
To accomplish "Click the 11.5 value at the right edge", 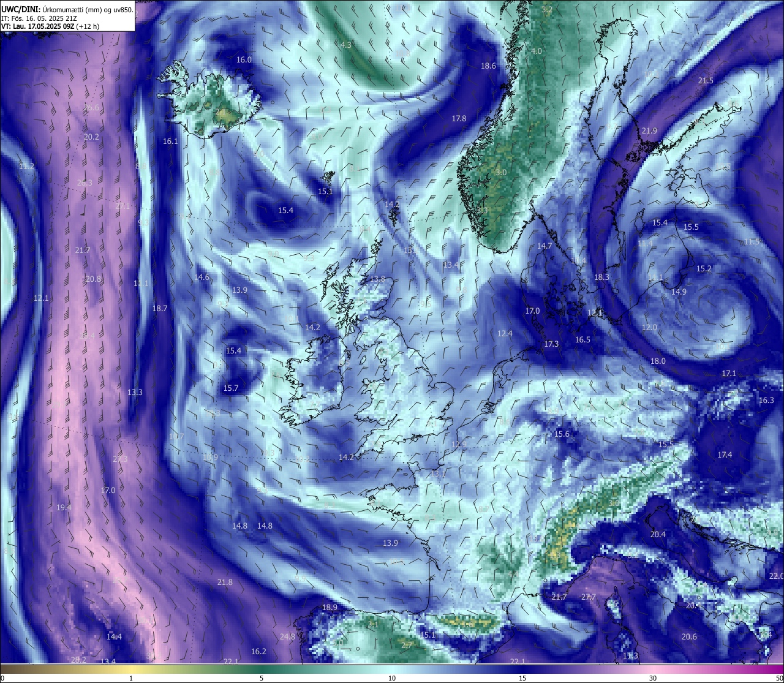I will 752,241.
